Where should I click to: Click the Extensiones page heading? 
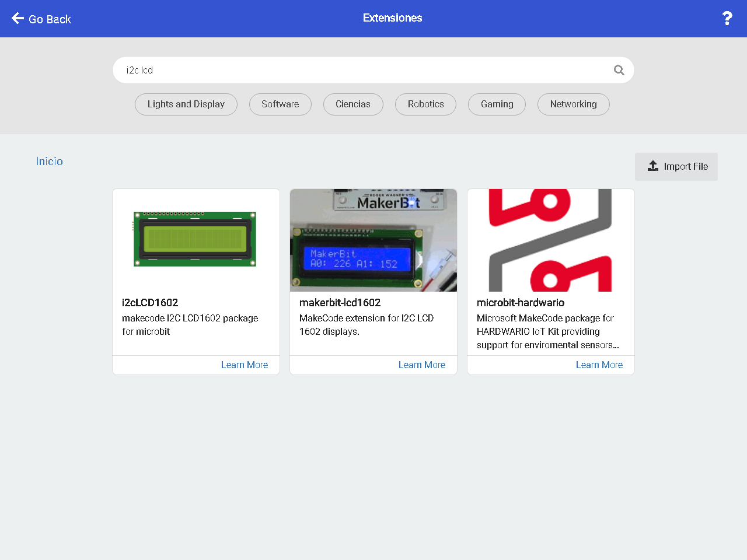coord(393,18)
